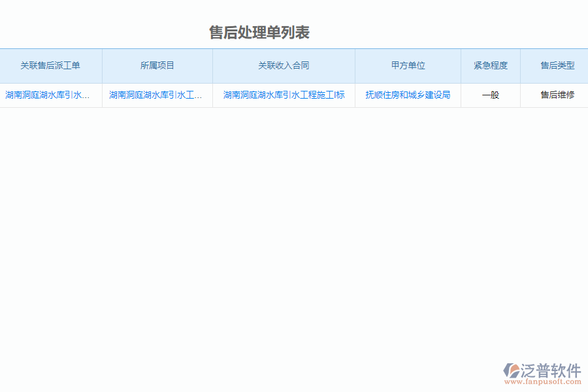The height and width of the screenshot is (392, 588).
Task: Sort the table by 所属项目 column header
Action: coord(157,65)
